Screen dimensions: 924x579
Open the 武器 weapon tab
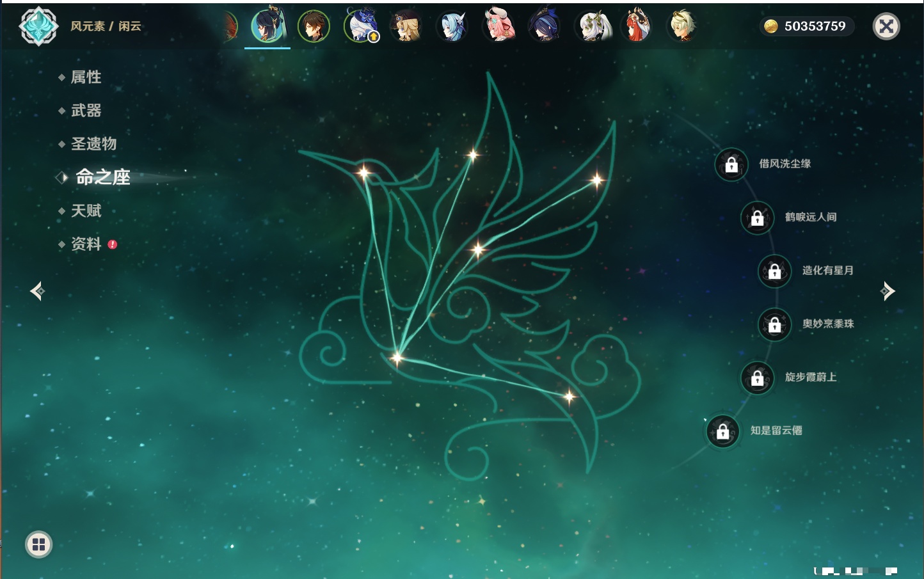(86, 111)
